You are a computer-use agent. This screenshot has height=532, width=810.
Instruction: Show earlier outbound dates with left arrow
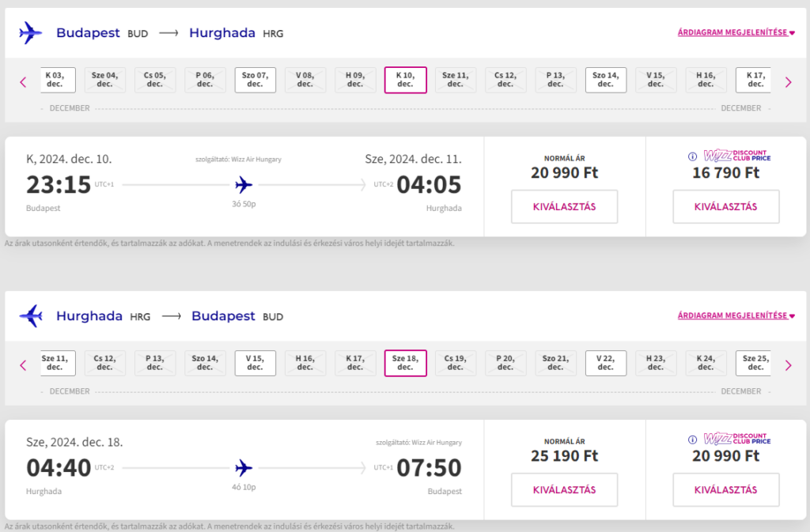23,82
